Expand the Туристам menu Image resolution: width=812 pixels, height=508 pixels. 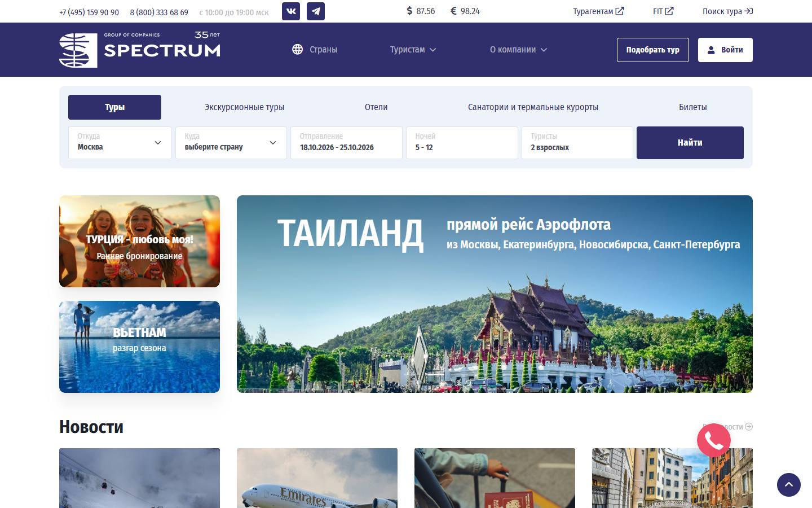(413, 50)
